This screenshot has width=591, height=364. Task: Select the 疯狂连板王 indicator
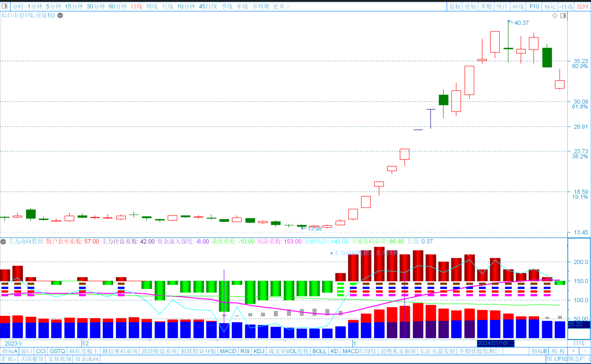[84, 351]
